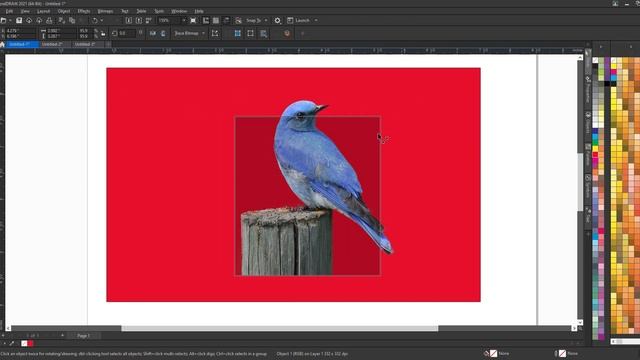Toggle show guidelines button
This screenshot has width=640, height=360.
(227, 20)
